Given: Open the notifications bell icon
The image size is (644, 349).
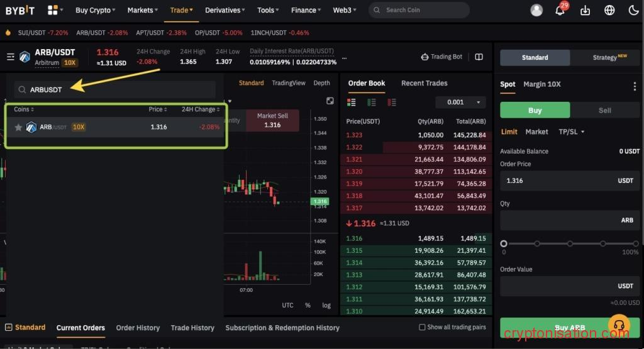Looking at the screenshot, I should 560,11.
